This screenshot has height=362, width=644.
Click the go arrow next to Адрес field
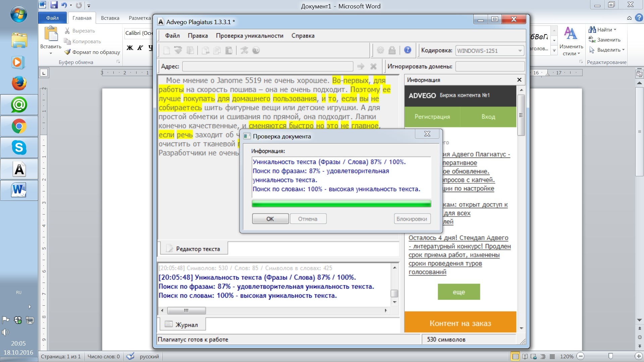point(361,66)
